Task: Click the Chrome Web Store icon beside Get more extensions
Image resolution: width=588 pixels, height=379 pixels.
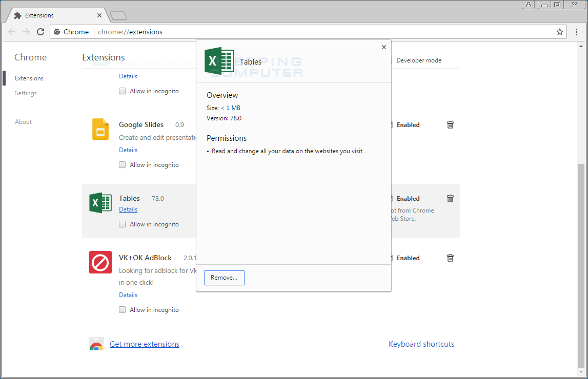Action: pyautogui.click(x=96, y=344)
